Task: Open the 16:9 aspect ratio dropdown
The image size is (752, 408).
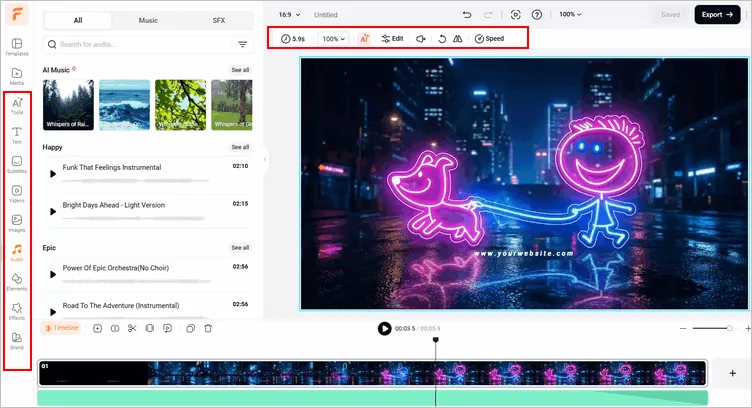Action: click(x=289, y=15)
